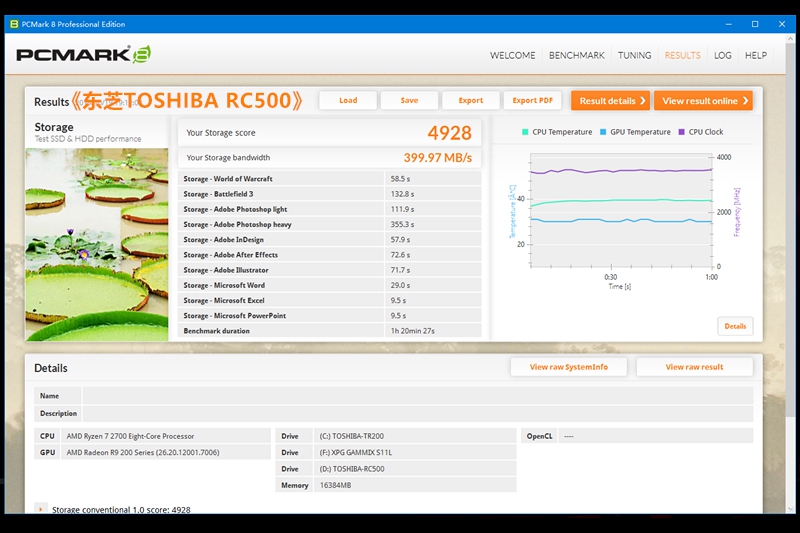The image size is (800, 533).
Task: View raw SystemInfo
Action: tap(568, 367)
